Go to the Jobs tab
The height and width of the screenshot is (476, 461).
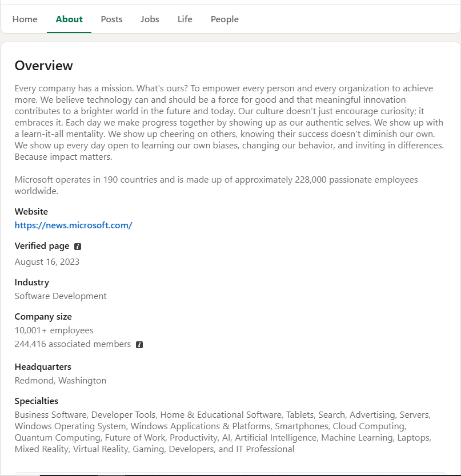tap(150, 19)
